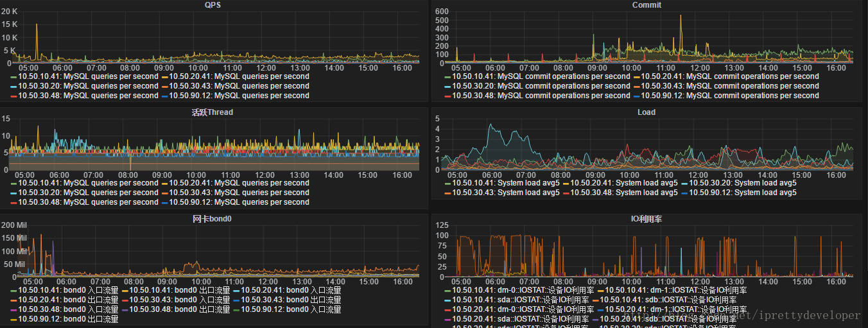Toggle 10.50.20.41 commit operations series
The width and height of the screenshot is (868, 328).
726,76
